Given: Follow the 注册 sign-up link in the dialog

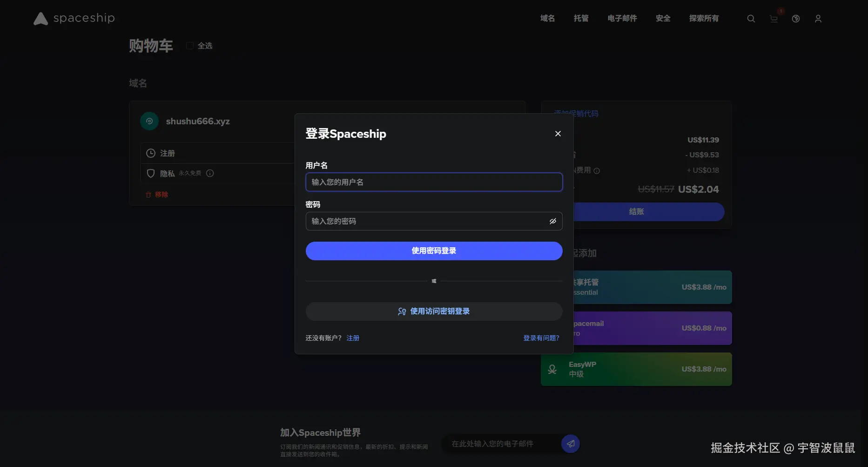Looking at the screenshot, I should click(x=353, y=338).
